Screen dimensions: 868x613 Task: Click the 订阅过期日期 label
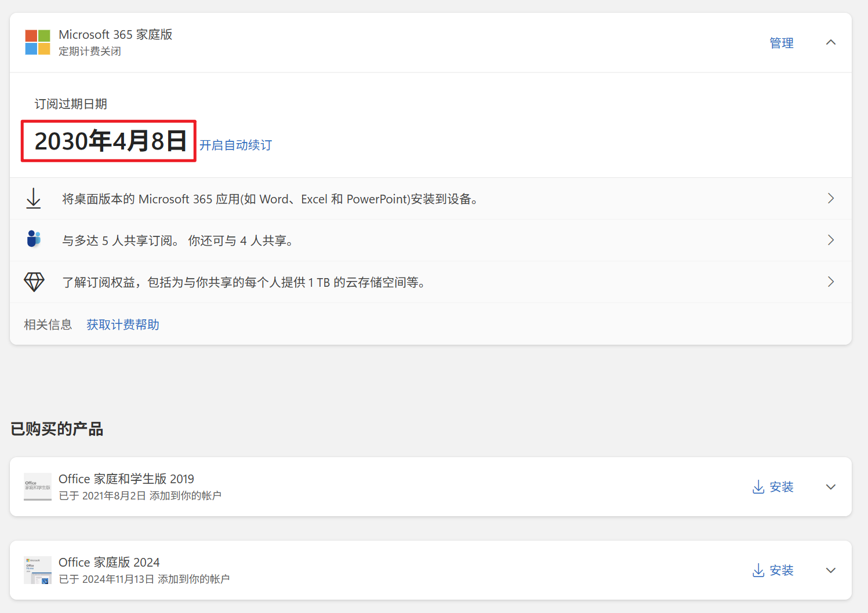click(x=71, y=104)
